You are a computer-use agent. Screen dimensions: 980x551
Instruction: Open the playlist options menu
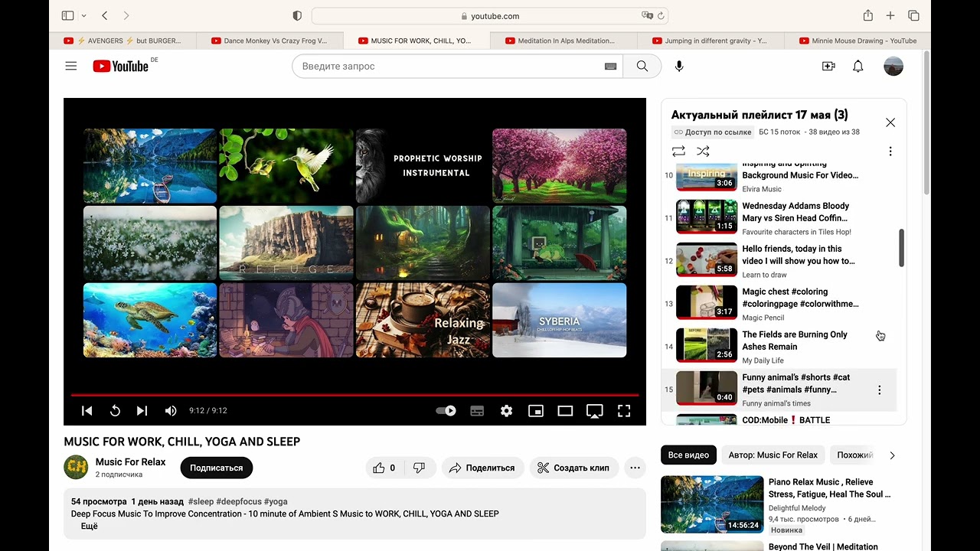pyautogui.click(x=890, y=152)
